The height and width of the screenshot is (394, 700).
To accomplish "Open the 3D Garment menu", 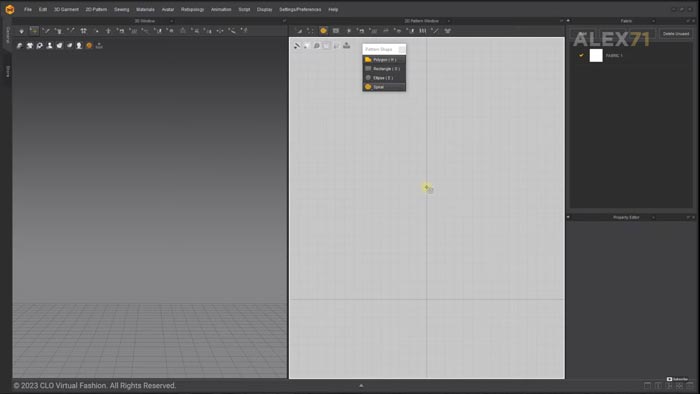I will [x=66, y=9].
